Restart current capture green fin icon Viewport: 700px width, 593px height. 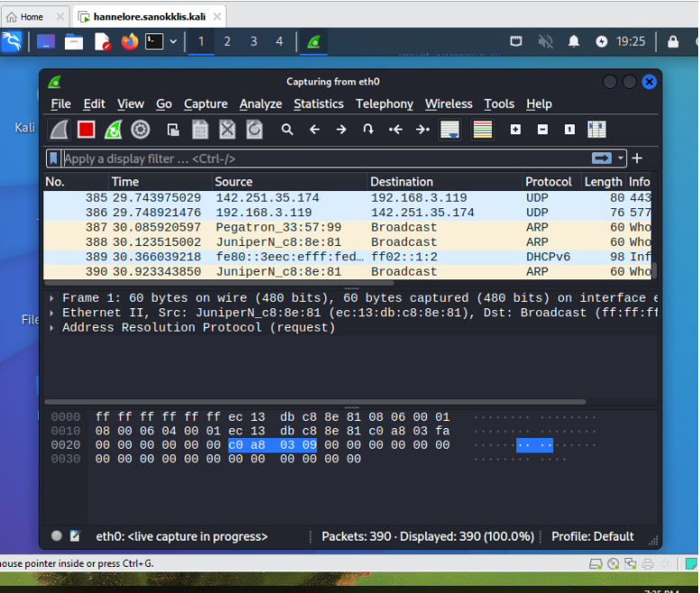114,130
